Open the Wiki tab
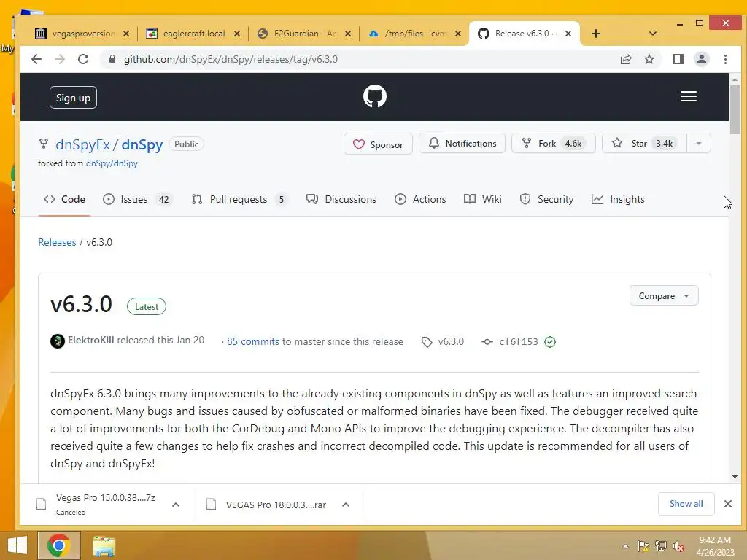Screen dimensions: 747x560 (483, 199)
